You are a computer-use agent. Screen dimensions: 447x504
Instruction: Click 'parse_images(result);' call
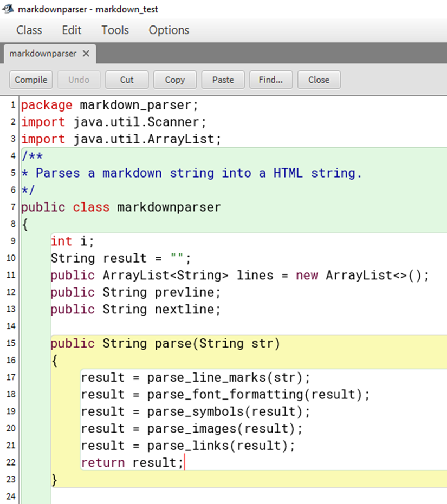coord(225,429)
